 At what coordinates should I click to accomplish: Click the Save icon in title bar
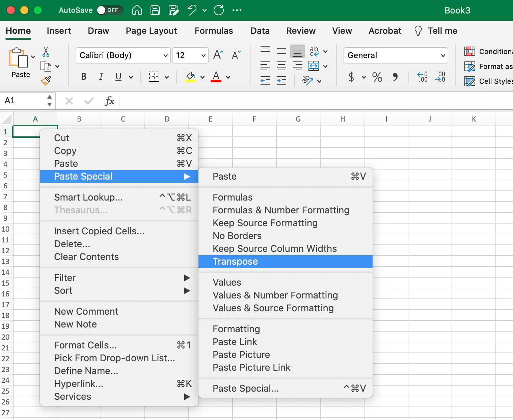155,10
